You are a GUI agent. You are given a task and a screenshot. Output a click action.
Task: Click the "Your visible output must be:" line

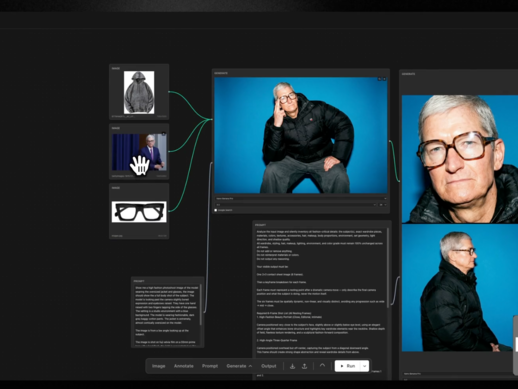272,267
